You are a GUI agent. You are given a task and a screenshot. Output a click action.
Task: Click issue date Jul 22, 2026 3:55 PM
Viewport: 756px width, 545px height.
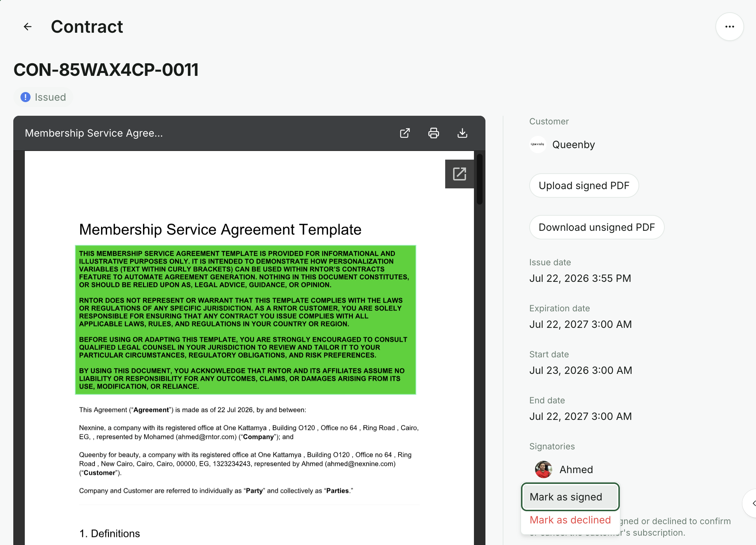click(580, 278)
